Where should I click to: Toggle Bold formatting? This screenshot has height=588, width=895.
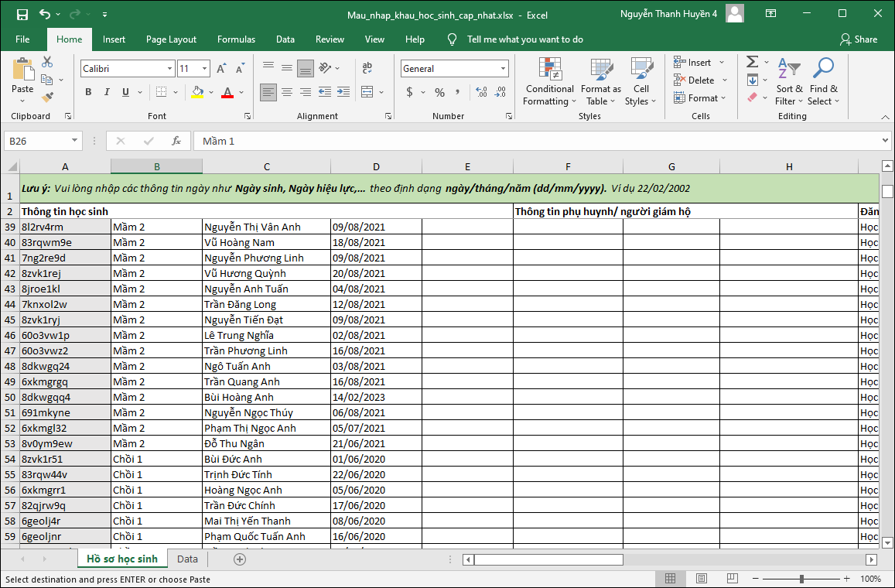point(88,92)
